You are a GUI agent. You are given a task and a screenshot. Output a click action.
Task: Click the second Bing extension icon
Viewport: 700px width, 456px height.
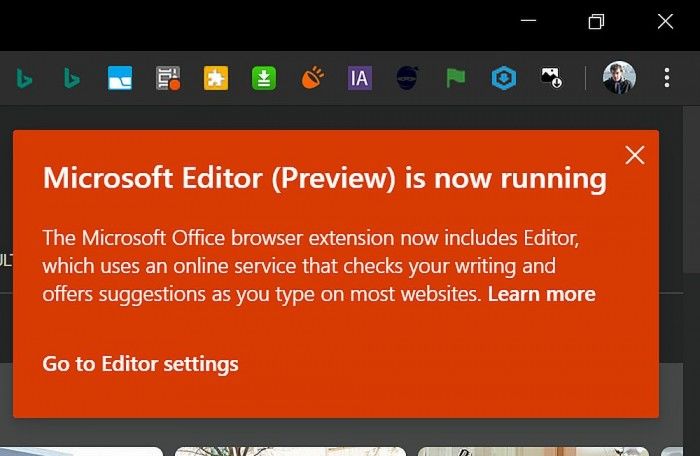pos(71,78)
